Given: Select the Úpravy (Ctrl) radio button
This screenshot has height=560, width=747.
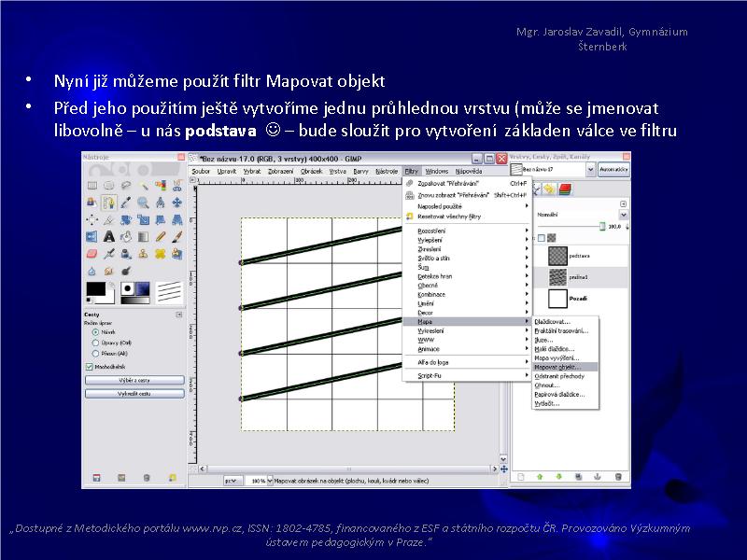Looking at the screenshot, I should (x=95, y=343).
